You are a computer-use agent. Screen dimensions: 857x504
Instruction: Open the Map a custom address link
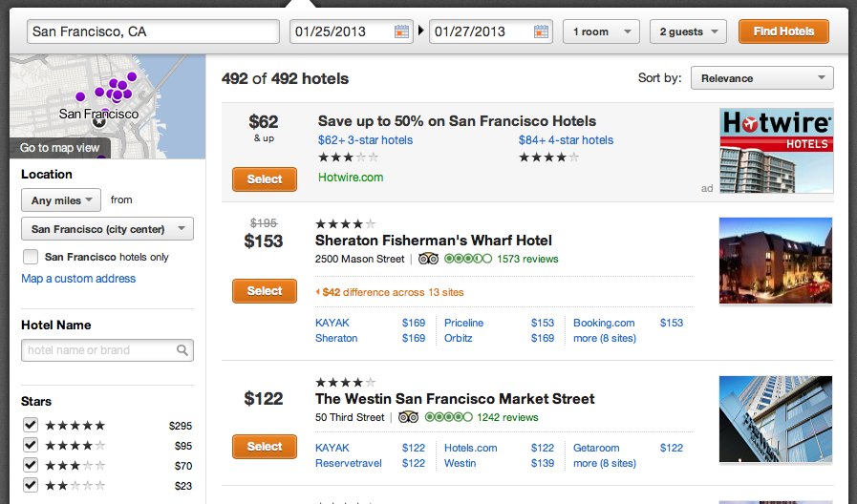point(78,279)
